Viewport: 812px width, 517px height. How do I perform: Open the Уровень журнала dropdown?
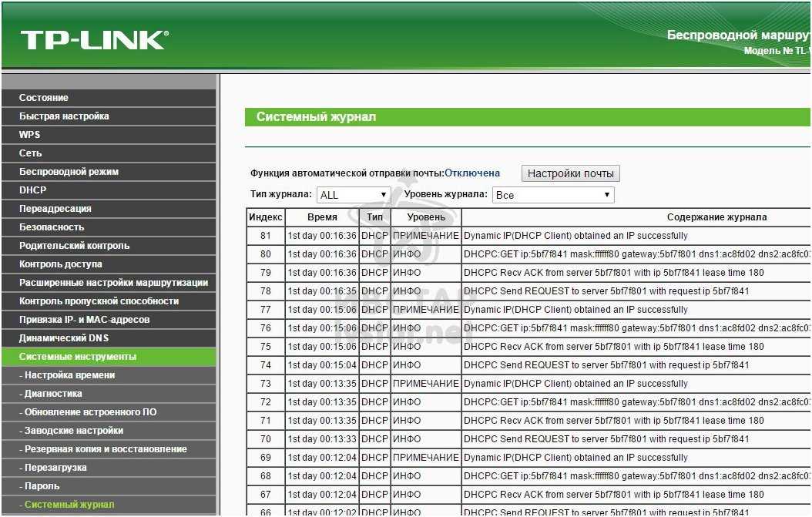click(552, 195)
